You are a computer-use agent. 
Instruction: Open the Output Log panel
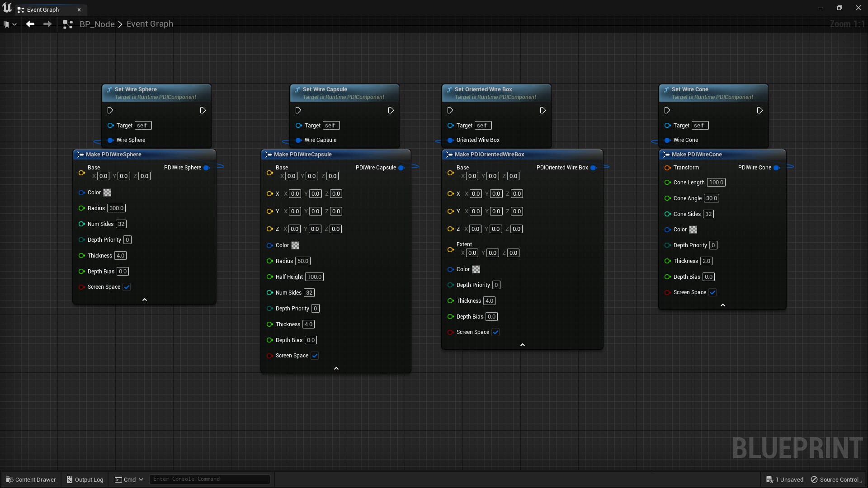pyautogui.click(x=85, y=479)
